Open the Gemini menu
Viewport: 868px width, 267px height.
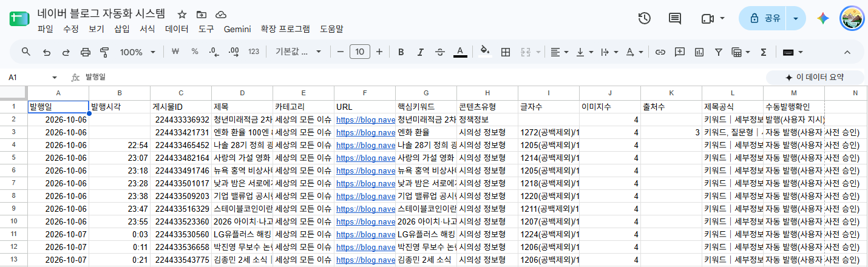click(237, 29)
